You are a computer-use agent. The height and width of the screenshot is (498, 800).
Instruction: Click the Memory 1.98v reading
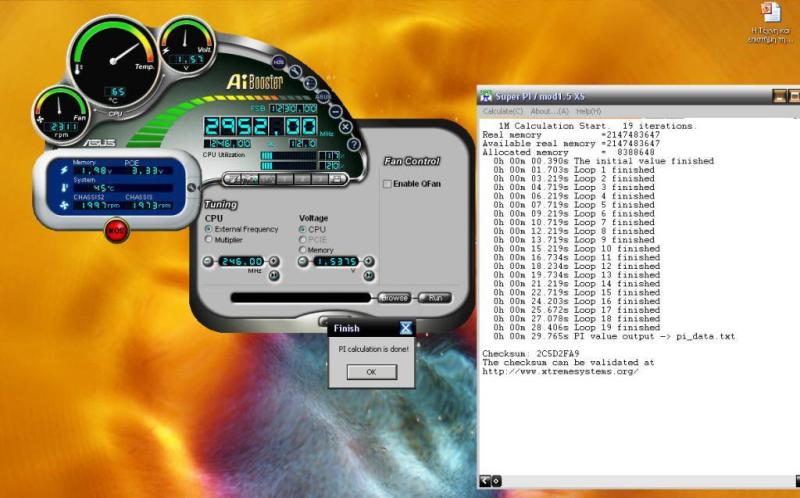pyautogui.click(x=92, y=171)
